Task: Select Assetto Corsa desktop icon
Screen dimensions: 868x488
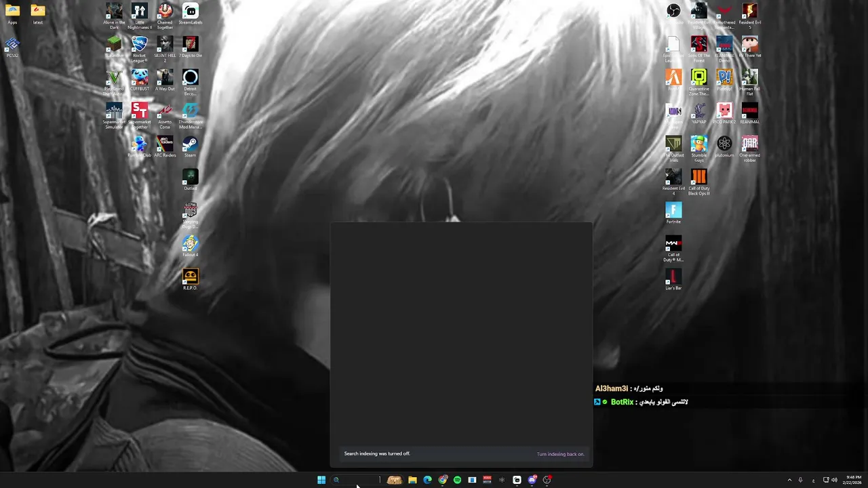Action: (165, 116)
